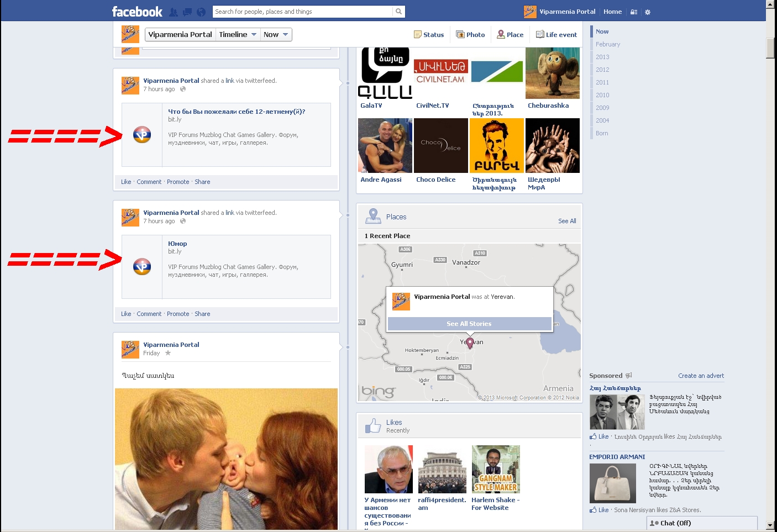This screenshot has height=532, width=777.
Task: Click the Create an advert link
Action: (701, 376)
